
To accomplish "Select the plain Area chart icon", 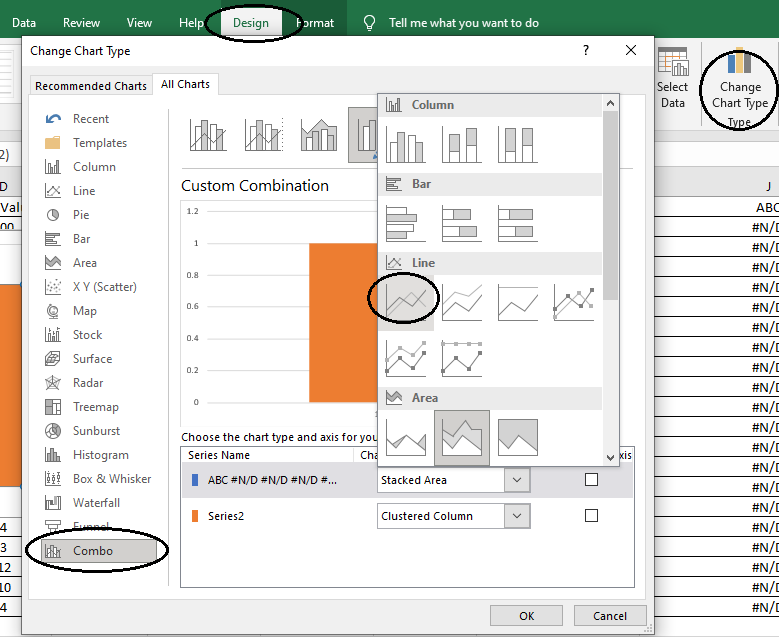I will (x=405, y=438).
